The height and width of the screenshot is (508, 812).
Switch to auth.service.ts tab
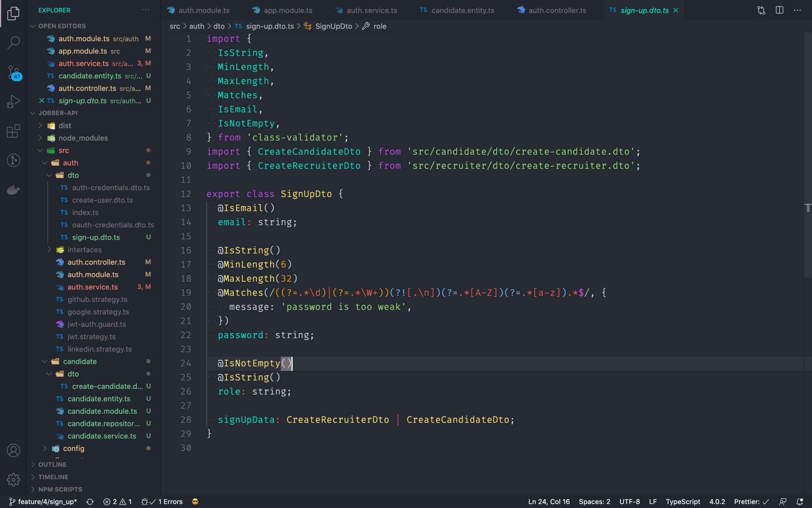click(x=372, y=10)
